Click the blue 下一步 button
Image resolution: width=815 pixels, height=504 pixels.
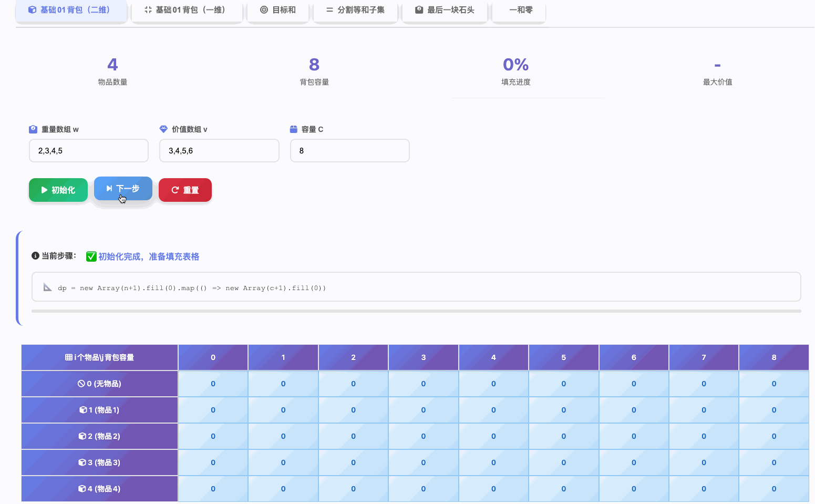(122, 188)
